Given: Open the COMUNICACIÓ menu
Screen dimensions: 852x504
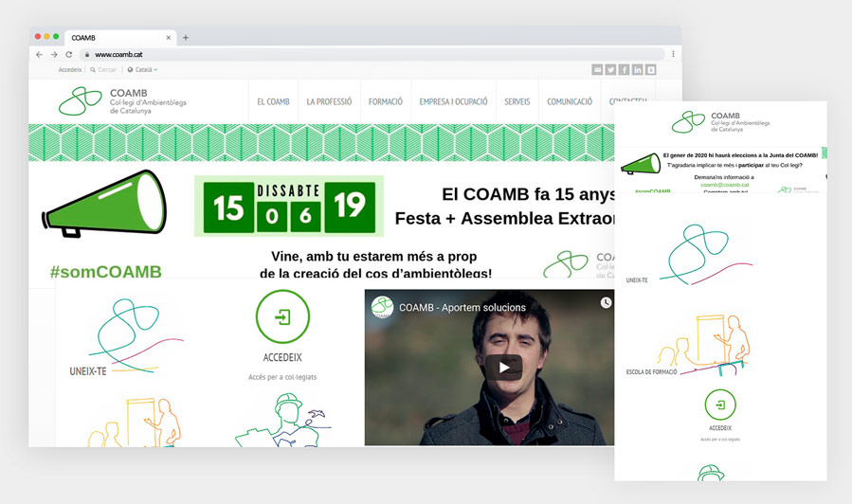Looking at the screenshot, I should [x=570, y=101].
